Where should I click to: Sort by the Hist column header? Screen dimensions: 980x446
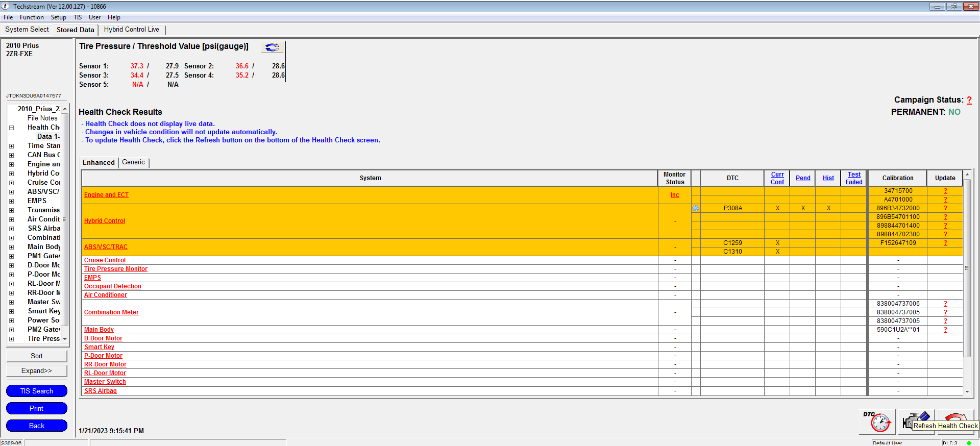point(828,178)
